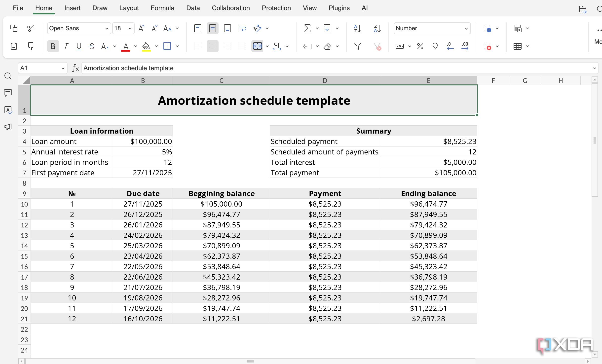Screen dimensions: 602x364
Task: Click the yellow fill color bucket
Action: tap(146, 47)
